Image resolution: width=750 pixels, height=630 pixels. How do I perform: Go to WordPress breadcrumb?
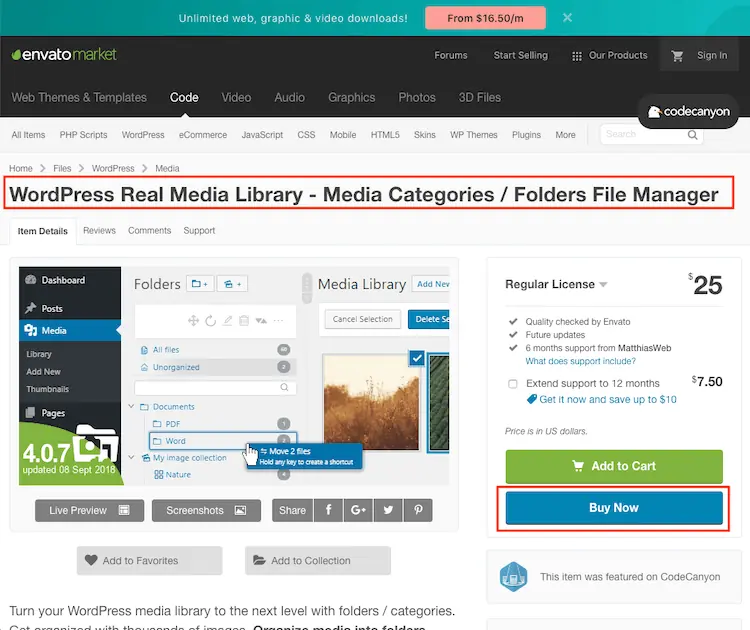113,168
